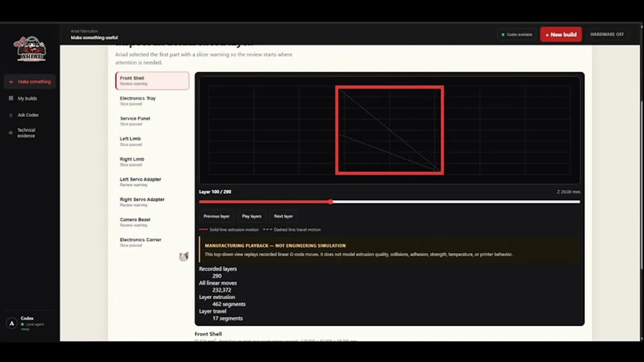
Task: Open Make something in the sidebar
Action: click(x=30, y=82)
